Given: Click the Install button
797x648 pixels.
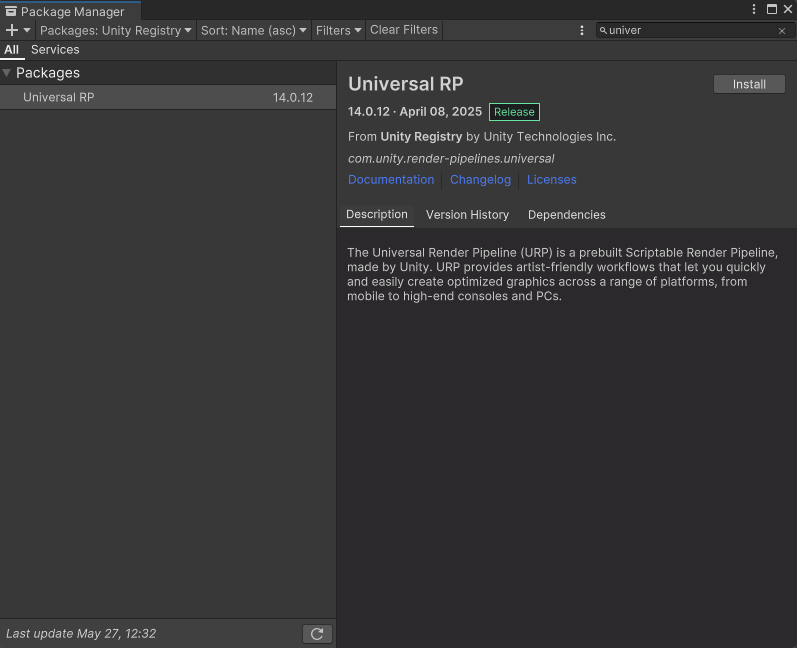Looking at the screenshot, I should [749, 84].
